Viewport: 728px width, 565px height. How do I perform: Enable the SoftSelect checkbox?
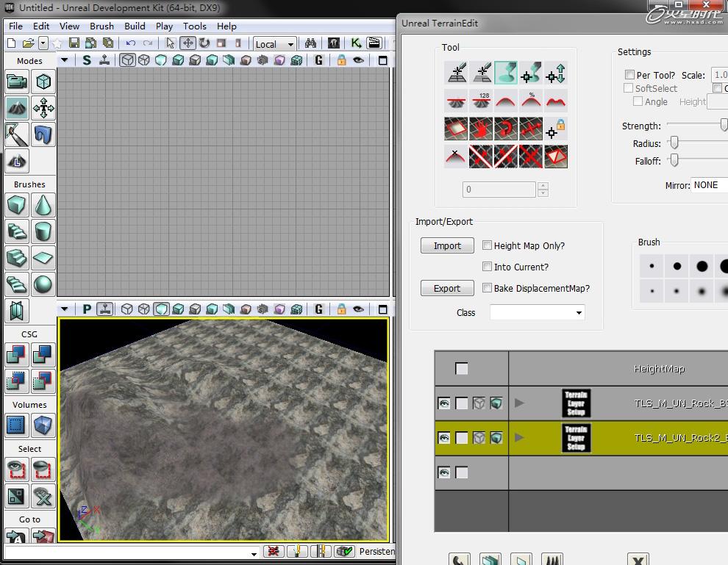[x=628, y=87]
